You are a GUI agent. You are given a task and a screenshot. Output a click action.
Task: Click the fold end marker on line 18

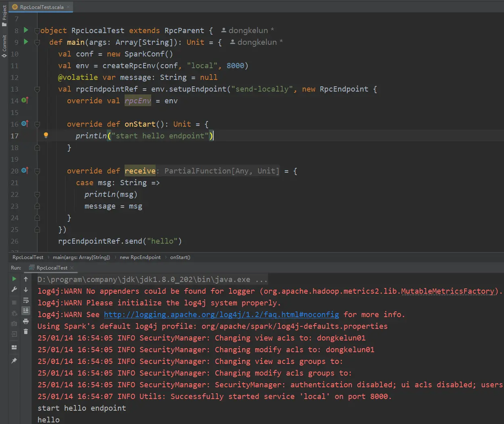tap(37, 148)
